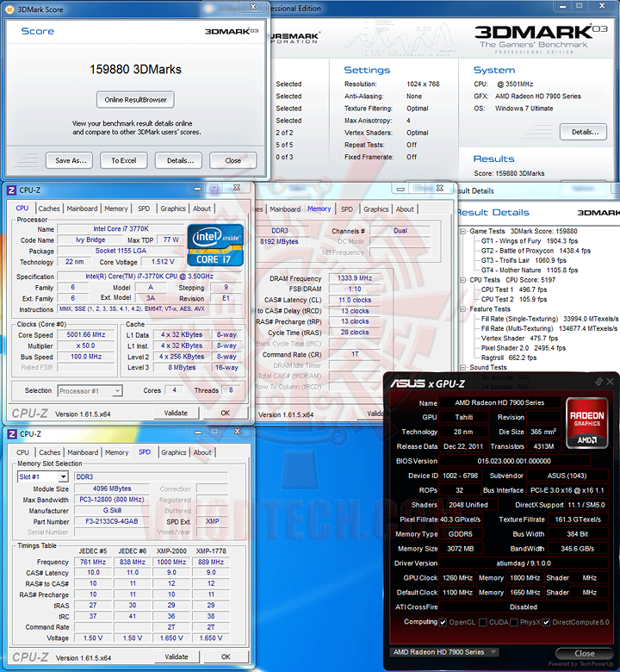Minimize the CPU-Z Memory window
This screenshot has width=620, height=672.
(x=400, y=189)
